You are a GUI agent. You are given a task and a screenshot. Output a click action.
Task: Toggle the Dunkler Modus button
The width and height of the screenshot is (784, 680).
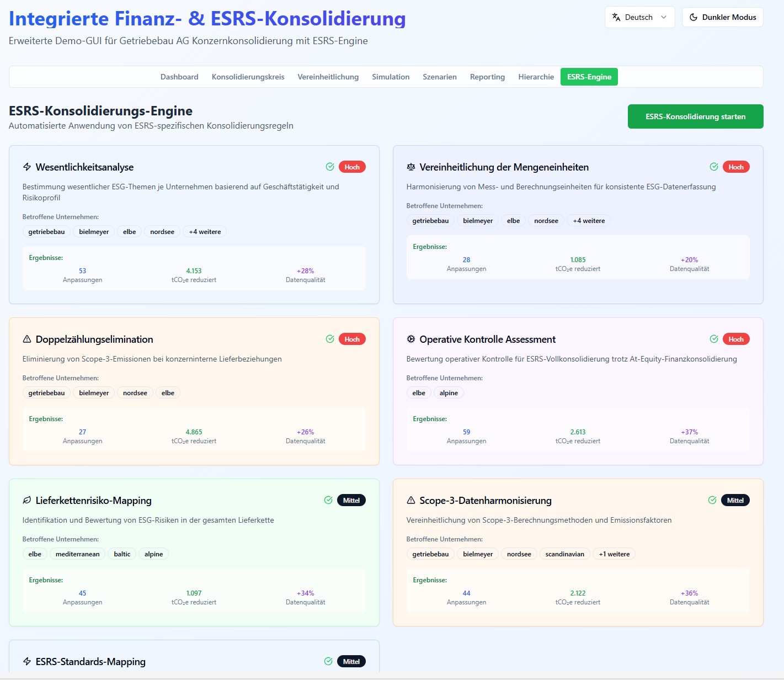(x=722, y=17)
